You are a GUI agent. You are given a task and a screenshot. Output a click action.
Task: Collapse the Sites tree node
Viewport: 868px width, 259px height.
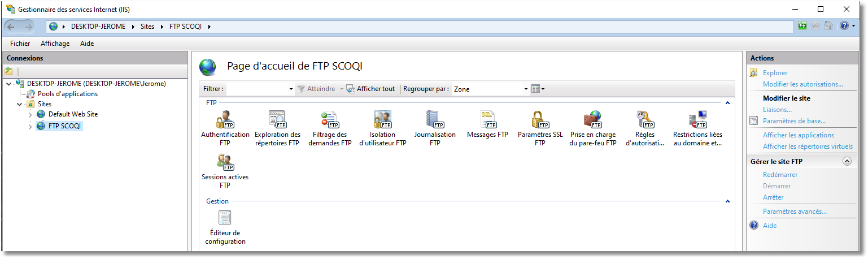20,104
